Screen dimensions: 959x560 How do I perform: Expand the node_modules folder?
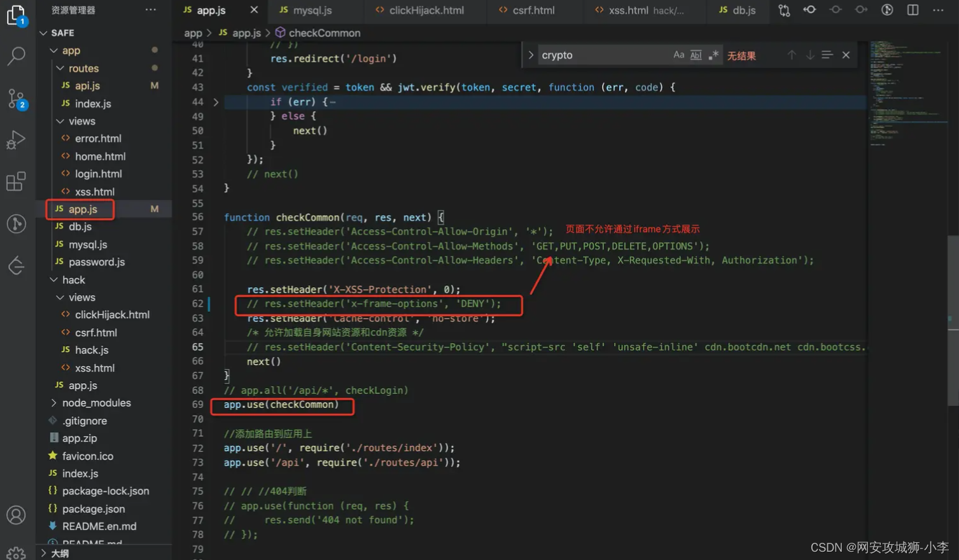pyautogui.click(x=54, y=403)
